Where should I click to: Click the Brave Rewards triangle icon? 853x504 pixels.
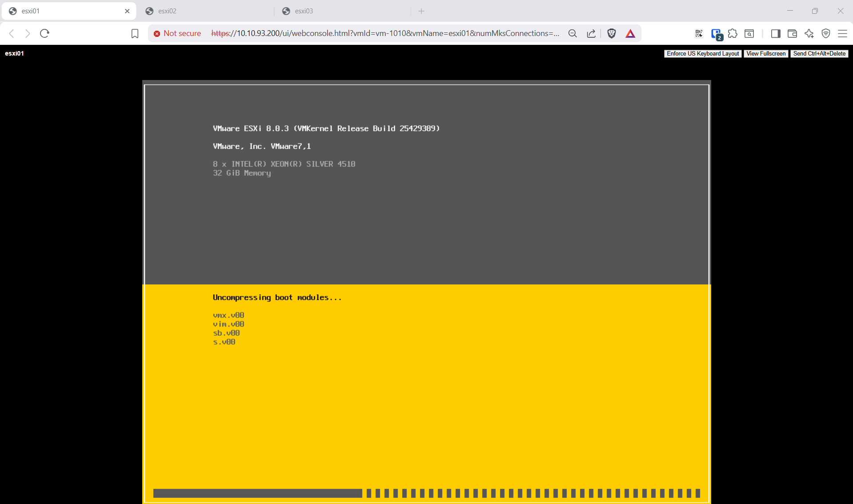(x=630, y=33)
